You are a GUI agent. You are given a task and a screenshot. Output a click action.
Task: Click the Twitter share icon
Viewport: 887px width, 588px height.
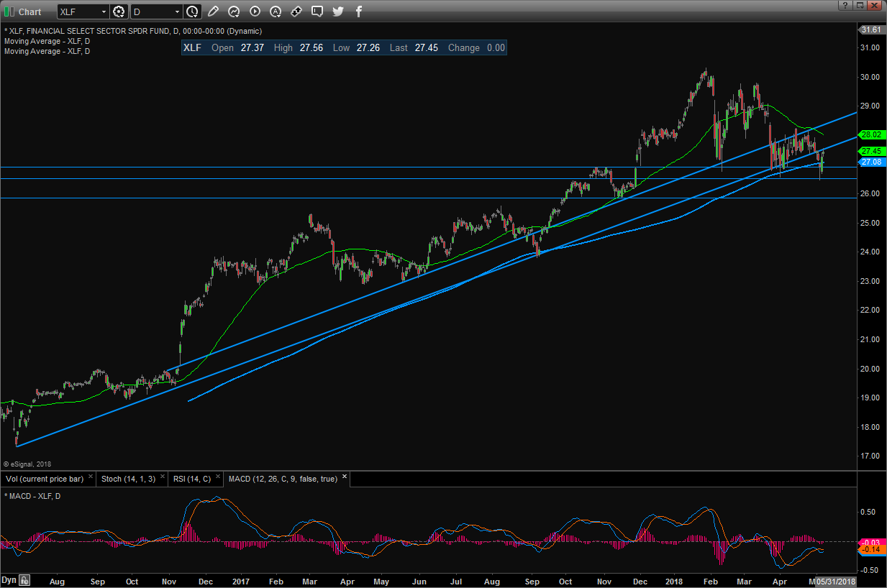click(338, 12)
